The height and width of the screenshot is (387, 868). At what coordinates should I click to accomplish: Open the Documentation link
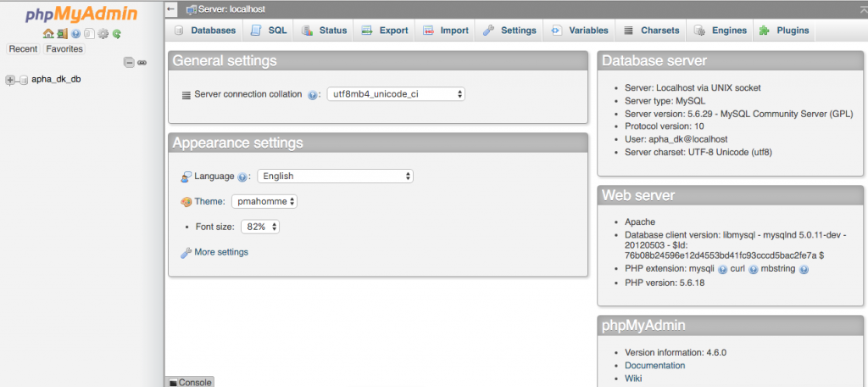[x=655, y=366]
